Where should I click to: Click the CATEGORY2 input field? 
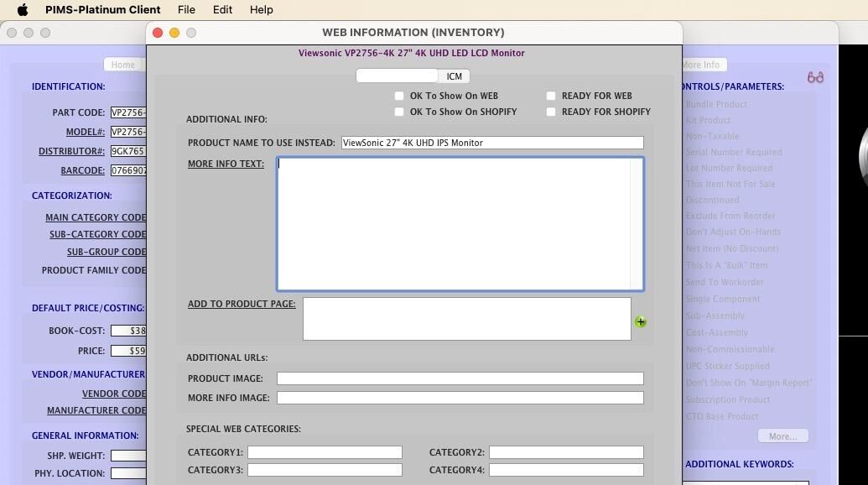(x=566, y=452)
